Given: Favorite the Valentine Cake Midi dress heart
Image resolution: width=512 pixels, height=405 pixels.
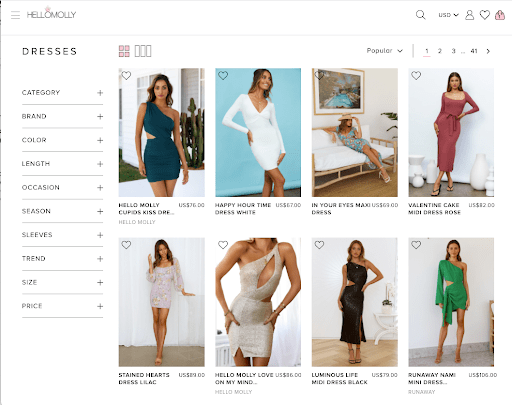Looking at the screenshot, I should pyautogui.click(x=416, y=76).
